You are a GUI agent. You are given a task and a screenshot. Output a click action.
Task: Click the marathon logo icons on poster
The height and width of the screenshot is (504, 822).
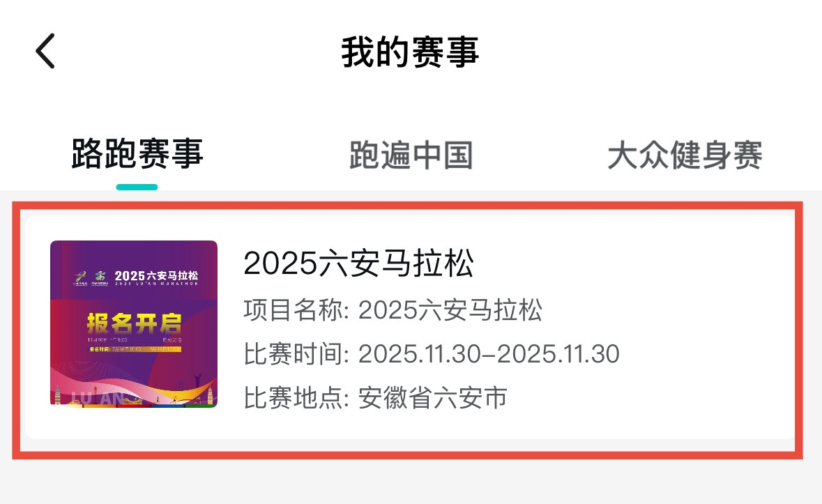click(x=90, y=278)
